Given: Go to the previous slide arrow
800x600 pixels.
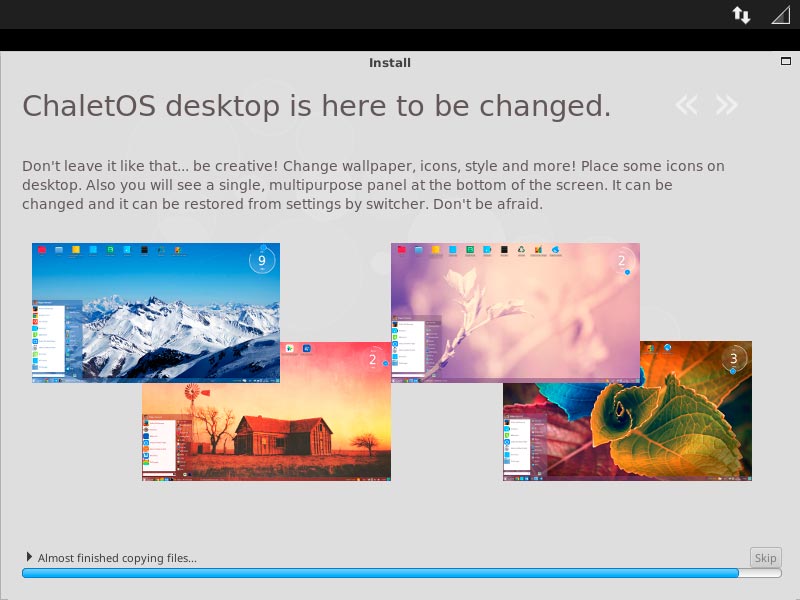Looking at the screenshot, I should [686, 105].
